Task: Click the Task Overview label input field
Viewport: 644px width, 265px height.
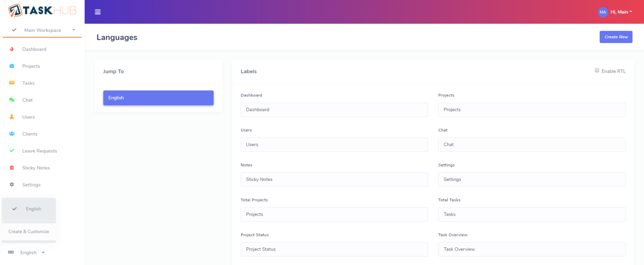Action: coord(531,249)
